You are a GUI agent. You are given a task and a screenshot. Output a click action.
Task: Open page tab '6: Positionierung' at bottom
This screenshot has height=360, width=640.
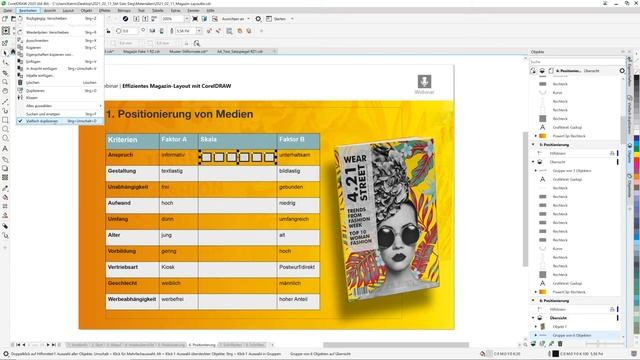[202, 345]
